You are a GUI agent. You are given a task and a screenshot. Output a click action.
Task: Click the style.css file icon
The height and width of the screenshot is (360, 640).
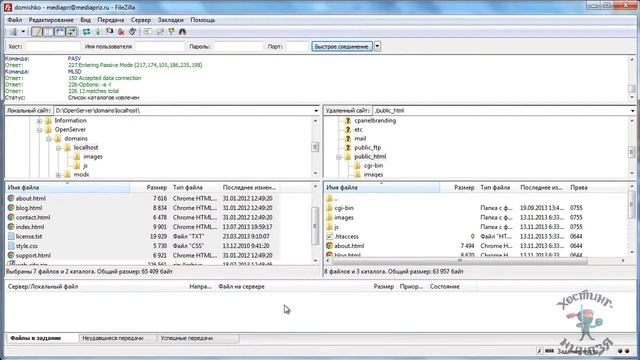(x=11, y=246)
